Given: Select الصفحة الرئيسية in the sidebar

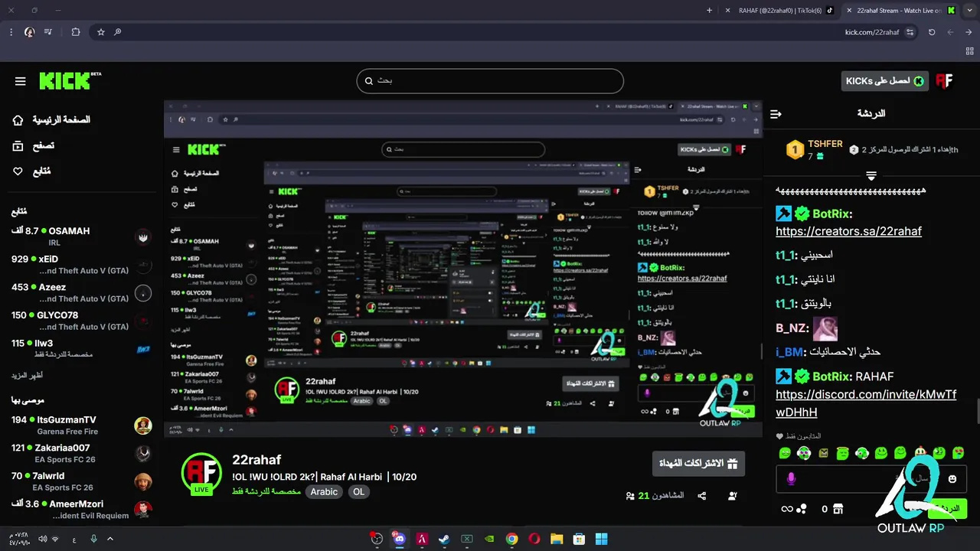Looking at the screenshot, I should pyautogui.click(x=61, y=120).
